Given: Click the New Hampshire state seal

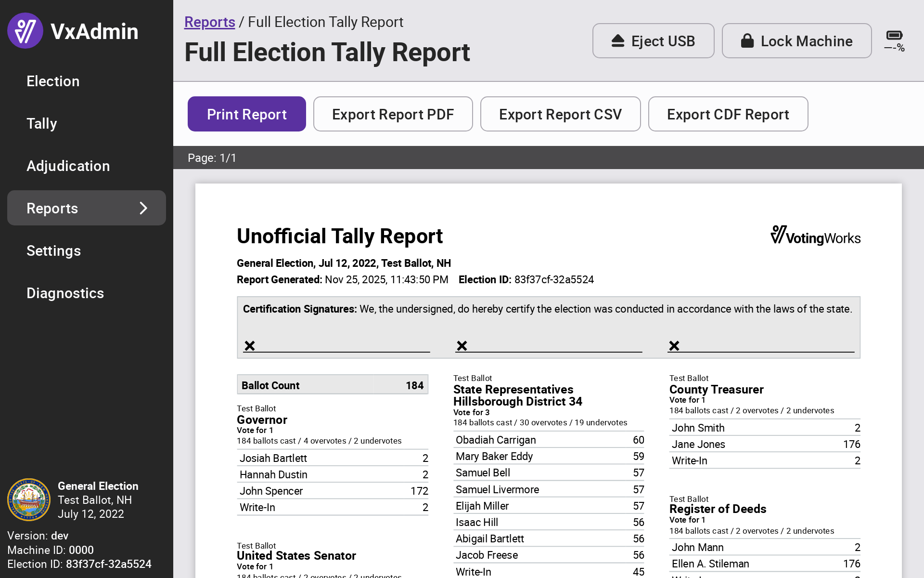Looking at the screenshot, I should point(29,499).
